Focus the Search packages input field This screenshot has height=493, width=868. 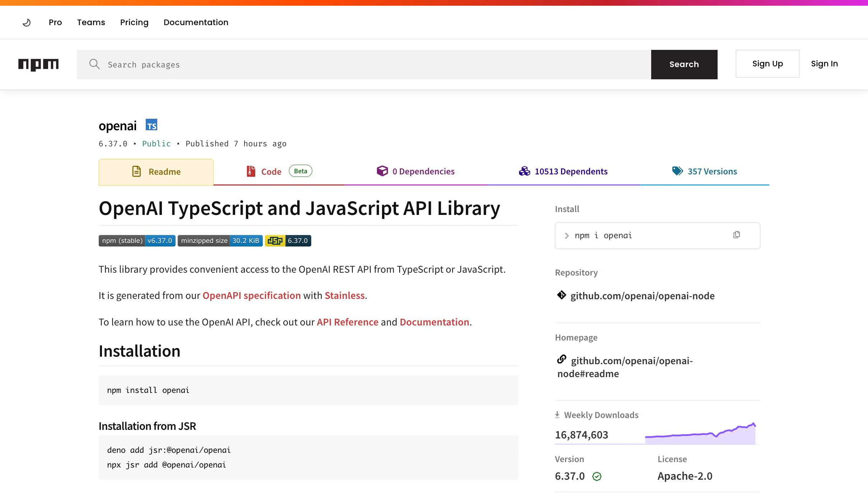click(364, 65)
